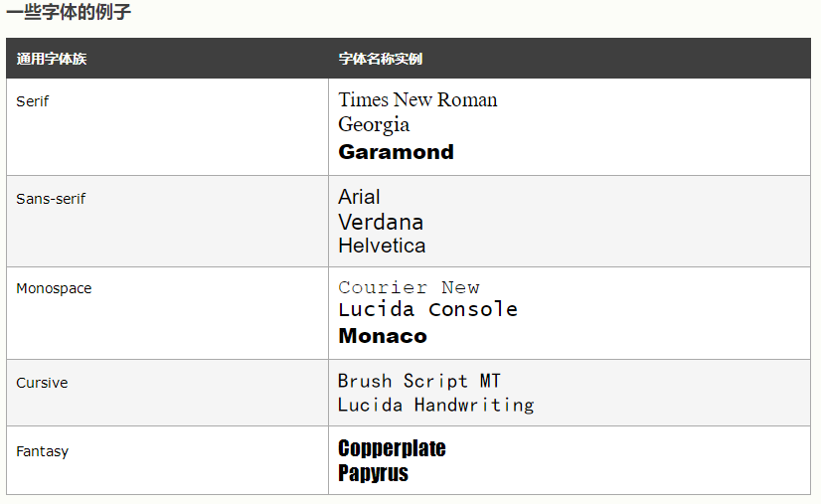Select the Verdana font example
Viewport: 821px width, 504px height.
tap(381, 222)
